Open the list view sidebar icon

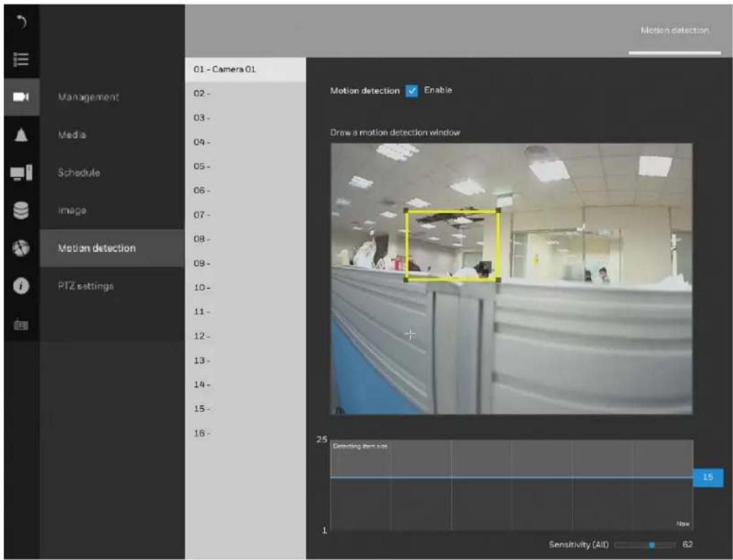pos(21,60)
